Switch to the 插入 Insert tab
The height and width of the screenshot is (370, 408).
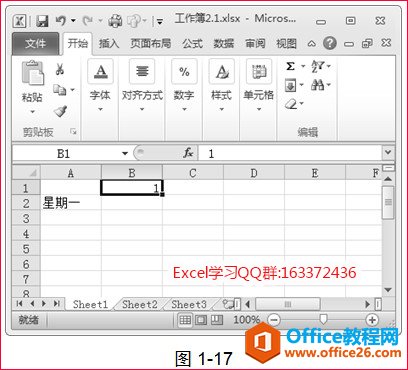109,44
